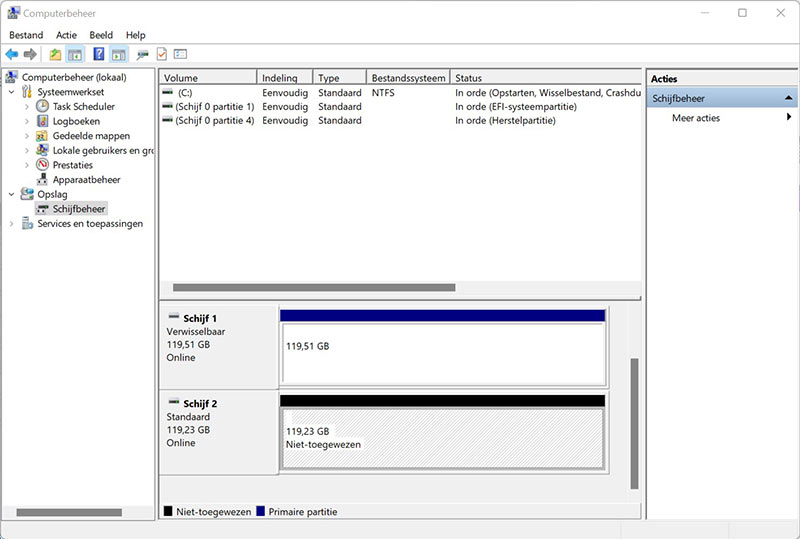
Task: Select Computerbeheer (lokaal) root node
Action: 74,77
